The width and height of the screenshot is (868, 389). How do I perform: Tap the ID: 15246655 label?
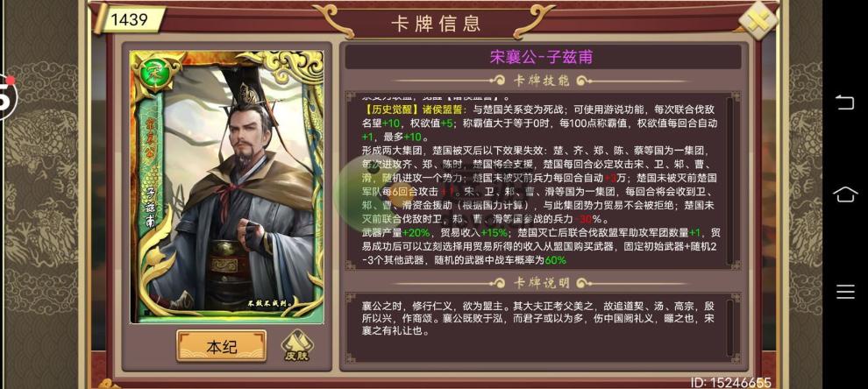pos(730,382)
